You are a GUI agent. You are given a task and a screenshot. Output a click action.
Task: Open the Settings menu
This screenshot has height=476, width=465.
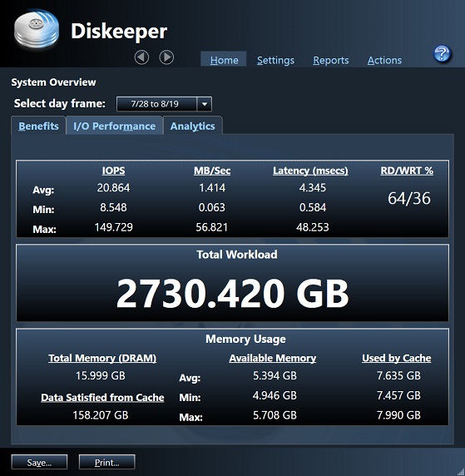tap(275, 60)
